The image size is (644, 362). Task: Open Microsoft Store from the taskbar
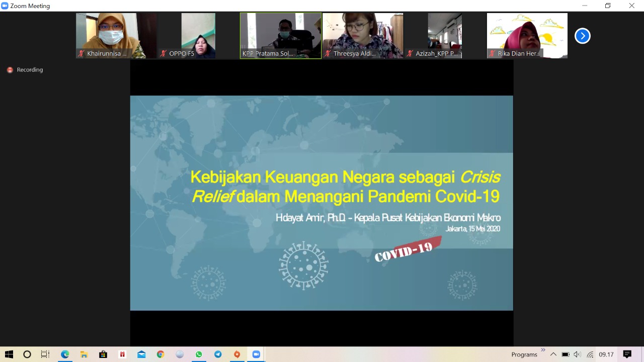tap(103, 354)
